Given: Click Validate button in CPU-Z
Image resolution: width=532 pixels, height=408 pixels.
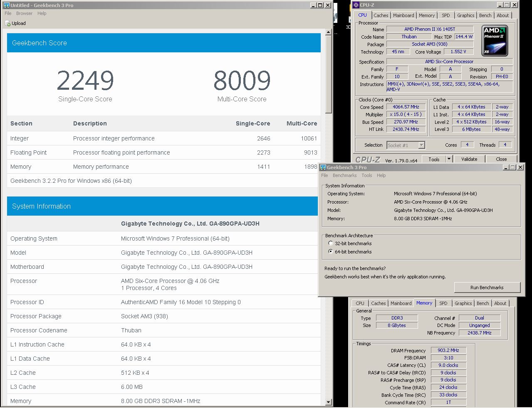Looking at the screenshot, I should coord(469,159).
